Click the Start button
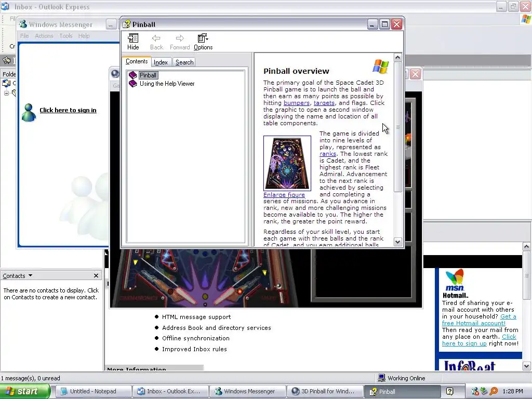 (x=25, y=392)
